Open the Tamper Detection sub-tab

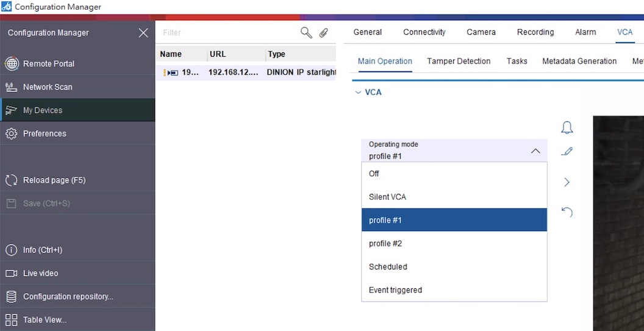tap(459, 61)
